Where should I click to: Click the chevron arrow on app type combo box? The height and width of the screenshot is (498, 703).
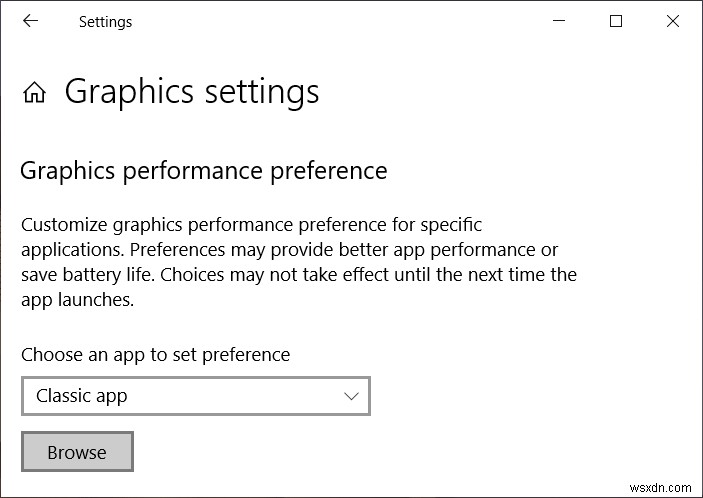(351, 396)
